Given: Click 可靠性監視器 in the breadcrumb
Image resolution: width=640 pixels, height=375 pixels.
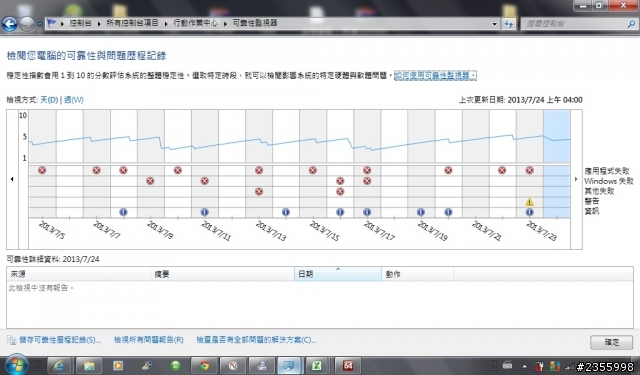Looking at the screenshot, I should click(x=255, y=23).
